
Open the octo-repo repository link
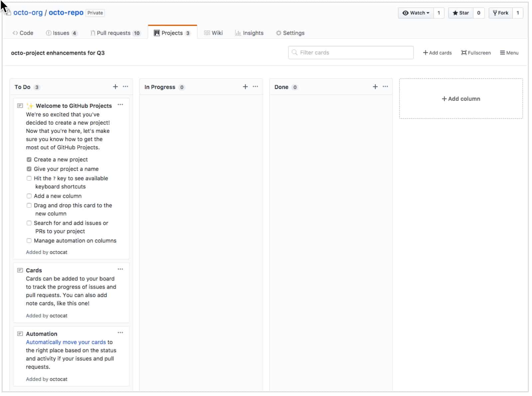coord(66,13)
